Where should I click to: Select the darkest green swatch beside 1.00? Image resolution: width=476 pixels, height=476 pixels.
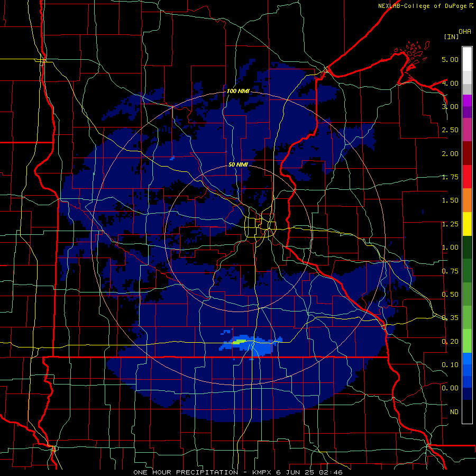tap(467, 247)
